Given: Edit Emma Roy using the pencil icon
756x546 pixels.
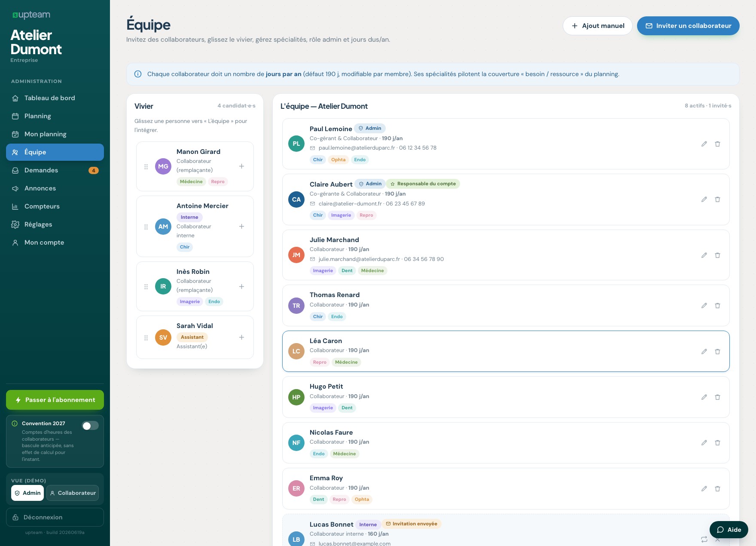Looking at the screenshot, I should pyautogui.click(x=704, y=489).
